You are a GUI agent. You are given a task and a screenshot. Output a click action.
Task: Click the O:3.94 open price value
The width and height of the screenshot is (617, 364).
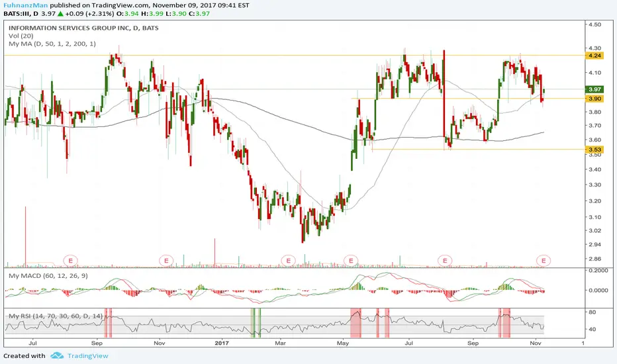pos(127,14)
